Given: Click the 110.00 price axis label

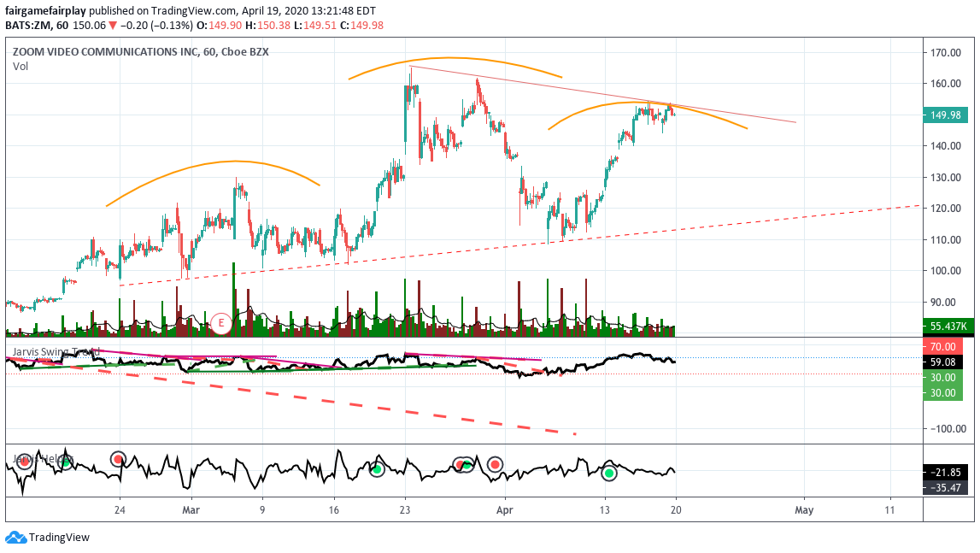Looking at the screenshot, I should pyautogui.click(x=946, y=239).
